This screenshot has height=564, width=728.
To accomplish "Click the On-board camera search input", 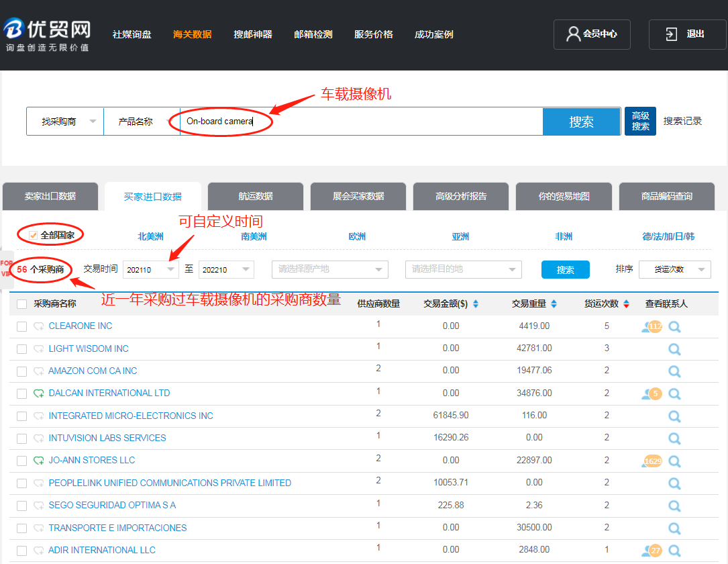I will (361, 122).
